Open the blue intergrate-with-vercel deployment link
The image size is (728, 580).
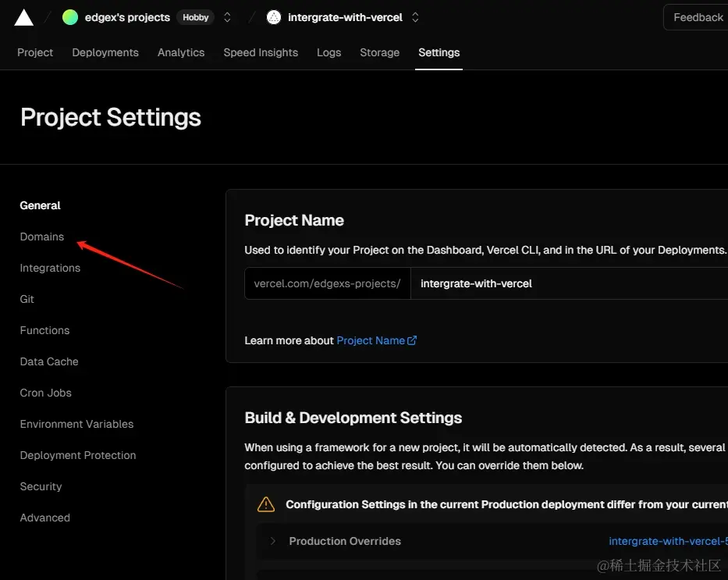click(668, 541)
